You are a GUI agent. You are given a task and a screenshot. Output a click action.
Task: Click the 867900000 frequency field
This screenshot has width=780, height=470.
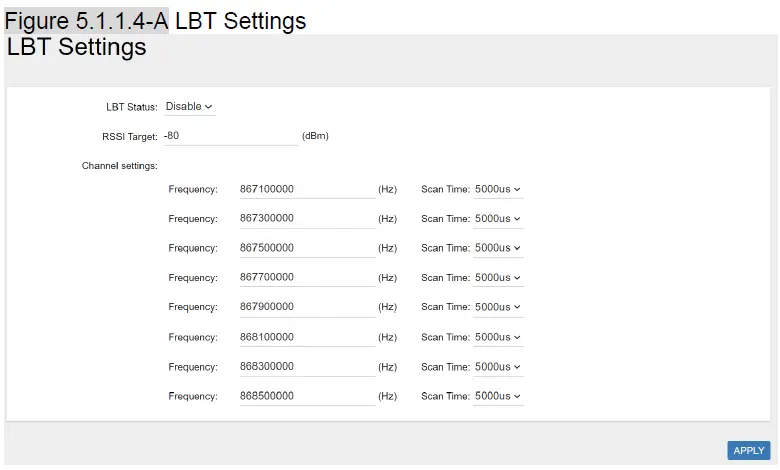point(306,307)
